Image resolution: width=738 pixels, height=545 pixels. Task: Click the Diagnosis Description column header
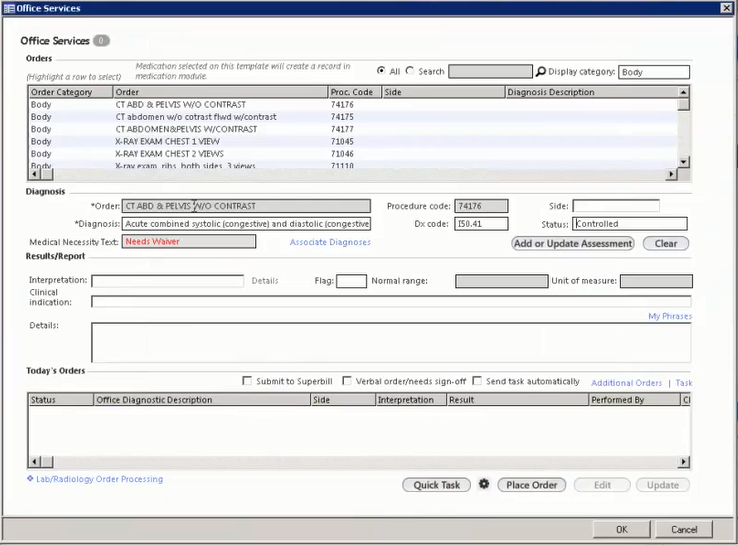pyautogui.click(x=591, y=92)
